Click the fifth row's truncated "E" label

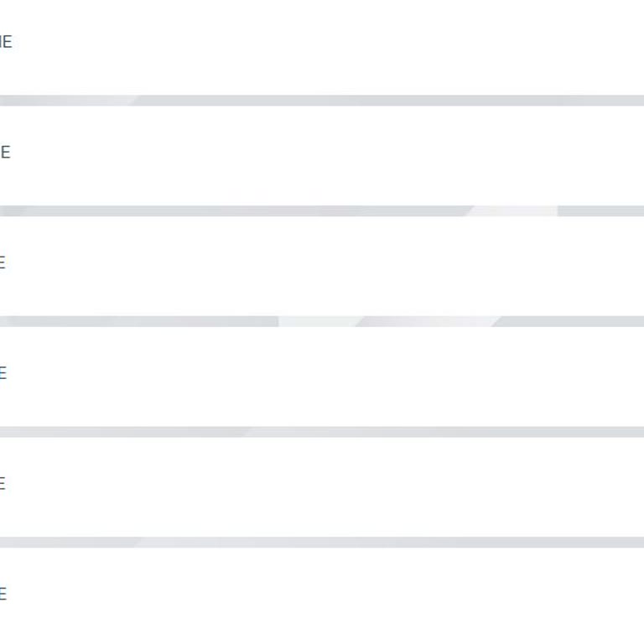(3, 483)
